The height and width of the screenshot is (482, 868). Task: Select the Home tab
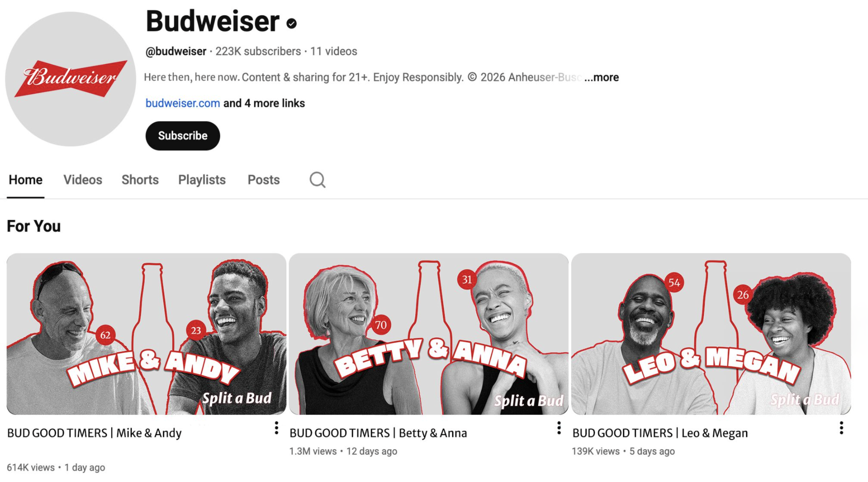tap(26, 180)
